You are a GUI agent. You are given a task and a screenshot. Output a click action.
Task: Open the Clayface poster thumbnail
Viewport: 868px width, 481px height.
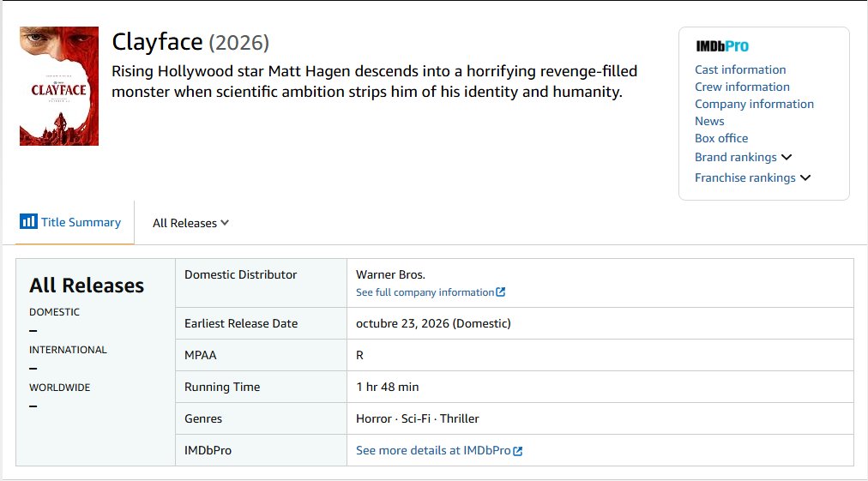59,86
